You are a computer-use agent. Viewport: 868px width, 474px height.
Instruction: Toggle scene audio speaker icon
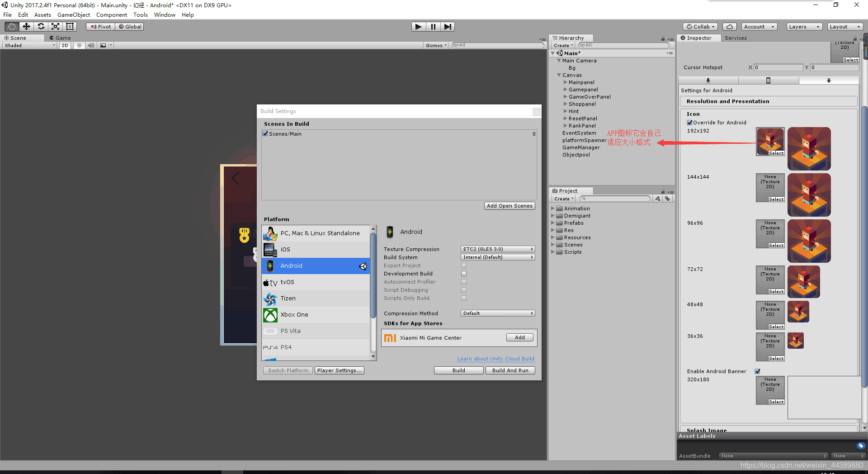point(91,45)
